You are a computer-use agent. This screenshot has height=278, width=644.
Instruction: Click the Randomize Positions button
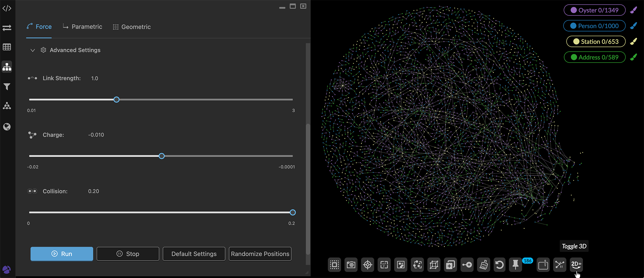(x=260, y=254)
